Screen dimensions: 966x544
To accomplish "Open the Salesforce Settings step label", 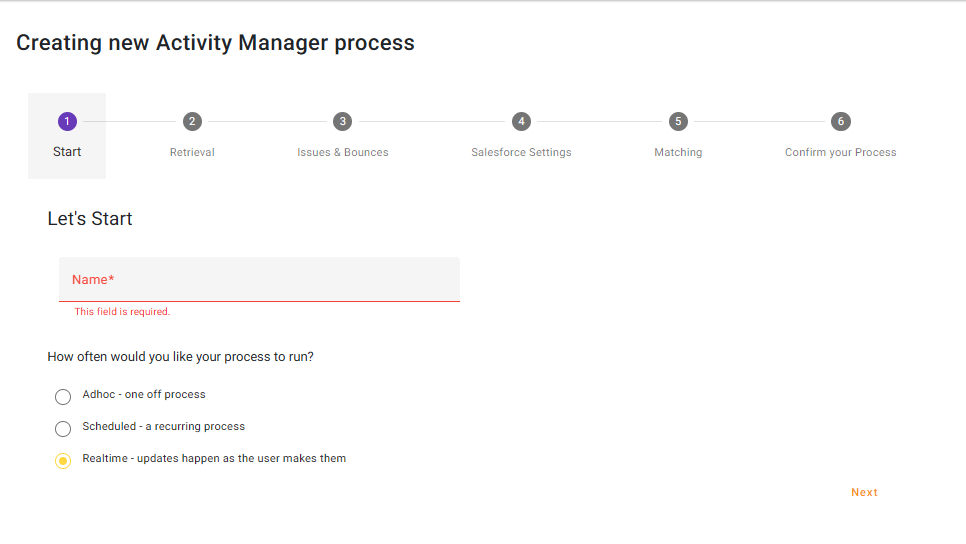I will 521,153.
